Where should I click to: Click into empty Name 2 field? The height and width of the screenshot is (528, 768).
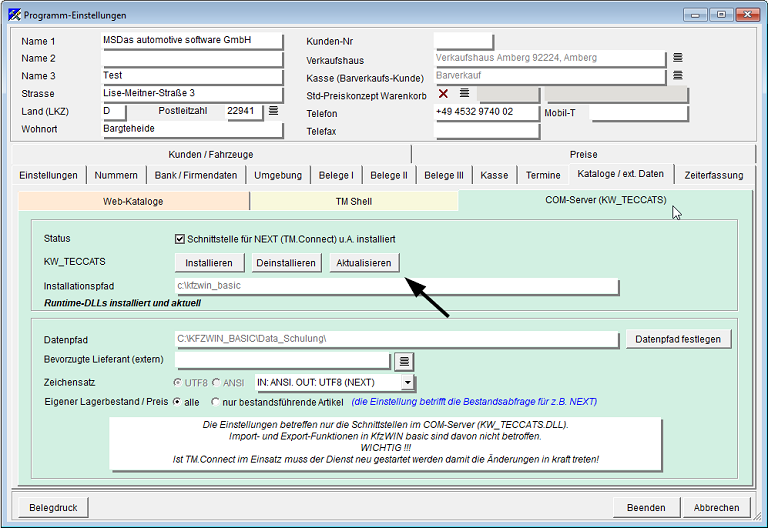pos(192,59)
